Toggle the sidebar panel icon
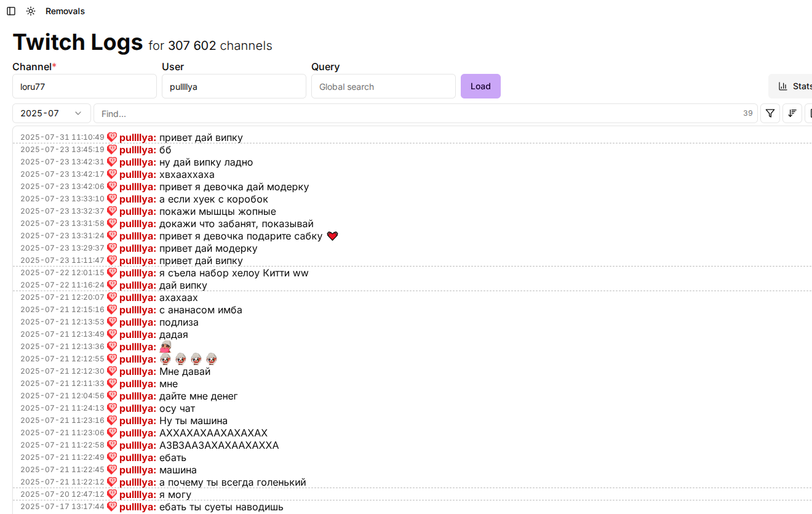 [11, 11]
